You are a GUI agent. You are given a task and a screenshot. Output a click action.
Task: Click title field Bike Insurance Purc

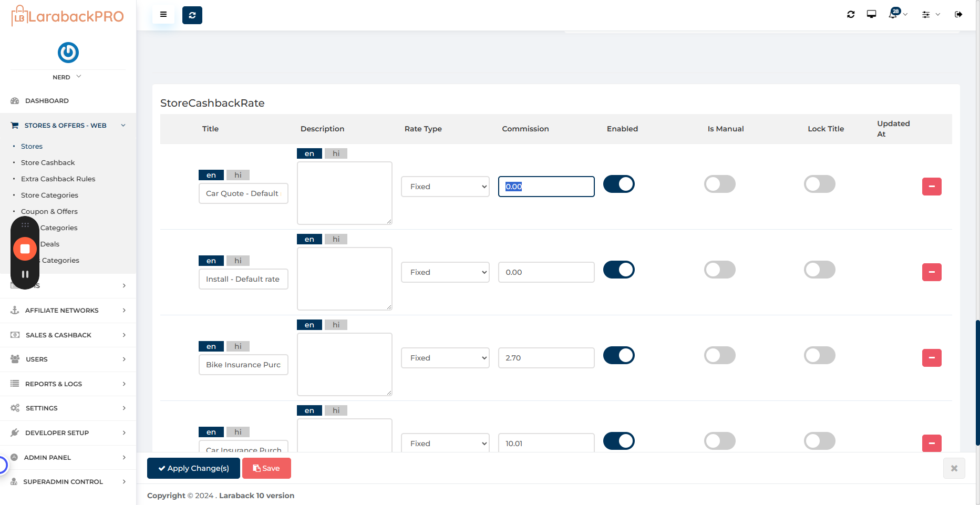click(x=243, y=365)
